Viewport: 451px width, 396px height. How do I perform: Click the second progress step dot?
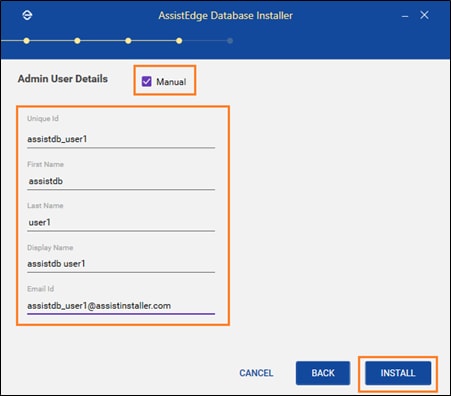point(77,41)
